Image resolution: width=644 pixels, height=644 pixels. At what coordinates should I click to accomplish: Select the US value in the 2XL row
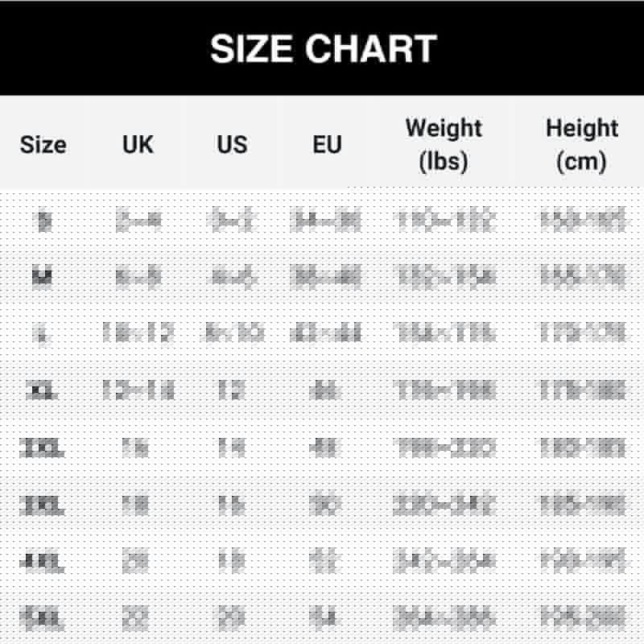(232, 448)
